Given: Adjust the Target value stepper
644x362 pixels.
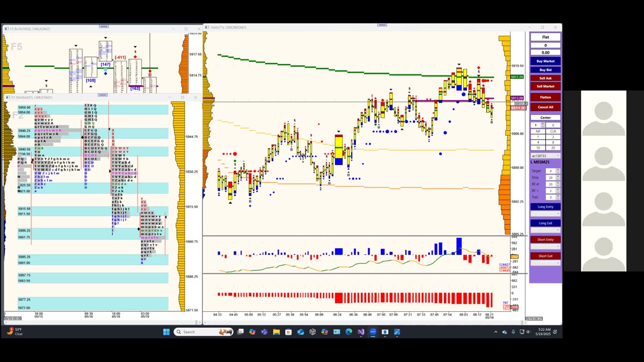Looking at the screenshot, I should tap(557, 171).
